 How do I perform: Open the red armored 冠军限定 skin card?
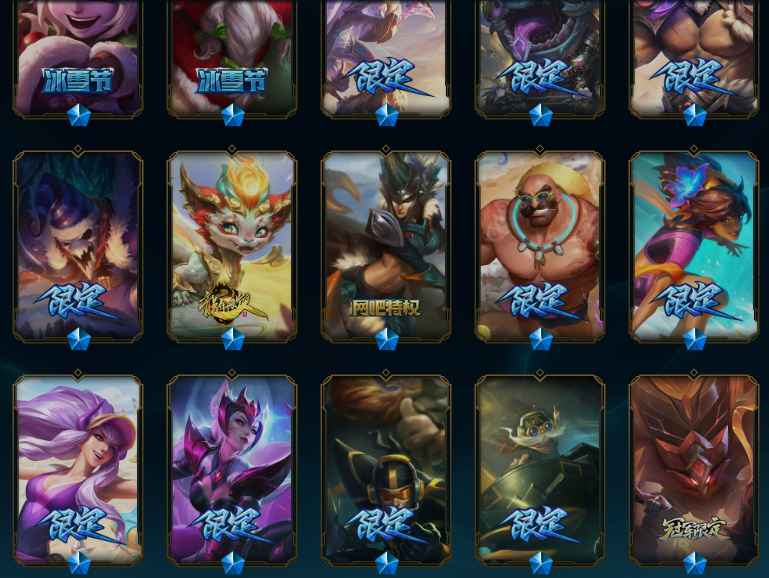694,470
